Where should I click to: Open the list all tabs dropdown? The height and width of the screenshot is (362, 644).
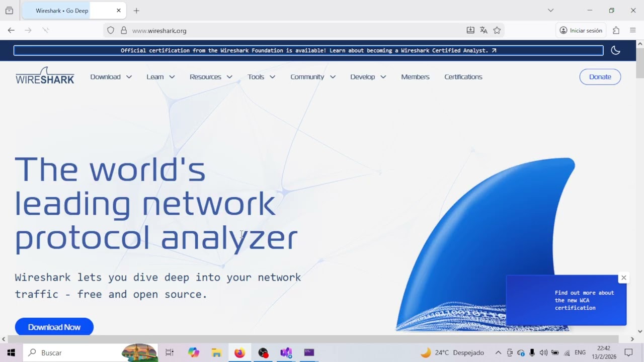pyautogui.click(x=550, y=10)
